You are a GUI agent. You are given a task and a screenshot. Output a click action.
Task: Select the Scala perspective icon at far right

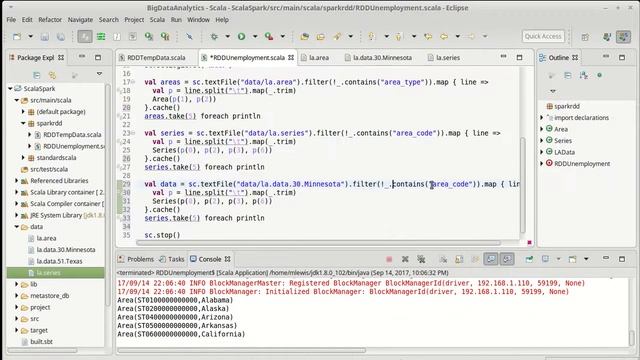coord(623,37)
